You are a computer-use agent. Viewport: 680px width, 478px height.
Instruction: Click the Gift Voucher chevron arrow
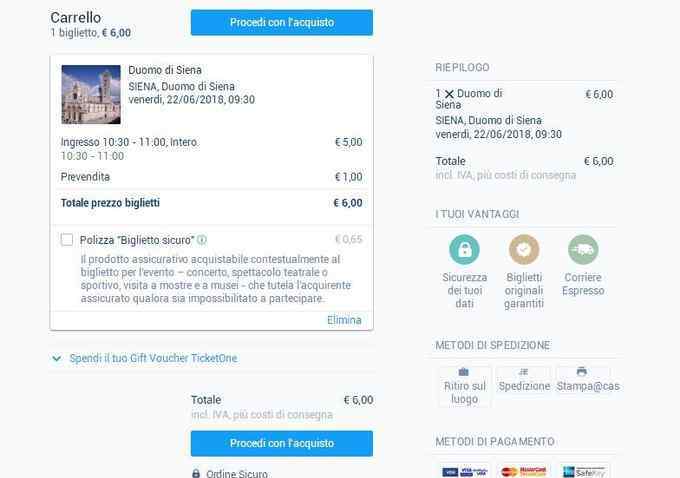(x=56, y=358)
